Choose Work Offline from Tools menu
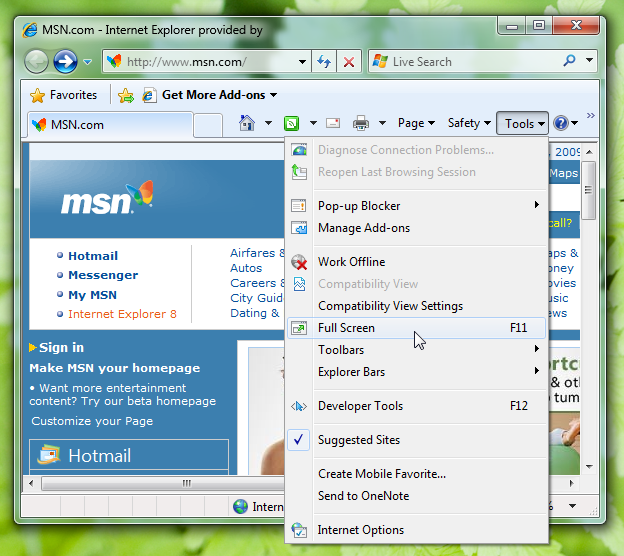 417,262
